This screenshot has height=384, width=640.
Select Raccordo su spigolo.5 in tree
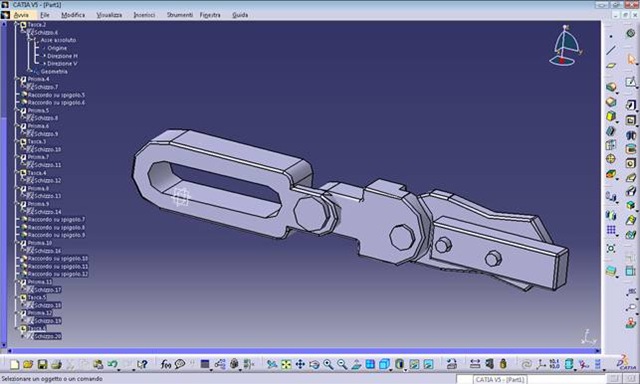coord(56,95)
